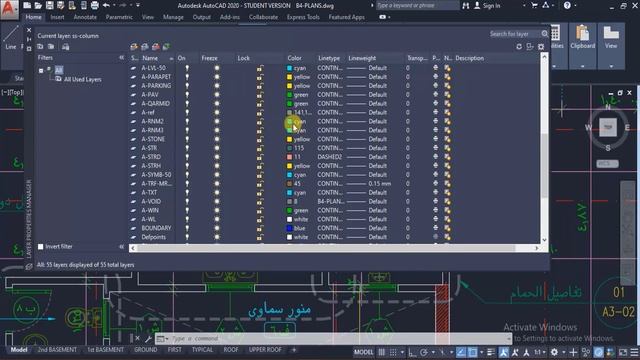Change BOUNDARY blue color swatch
This screenshot has width=640, height=360.
pos(289,228)
